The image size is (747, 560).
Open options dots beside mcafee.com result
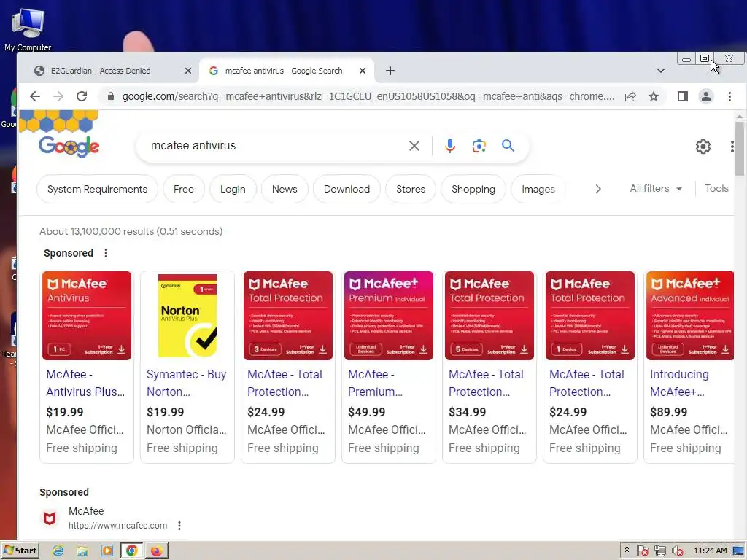pos(179,526)
